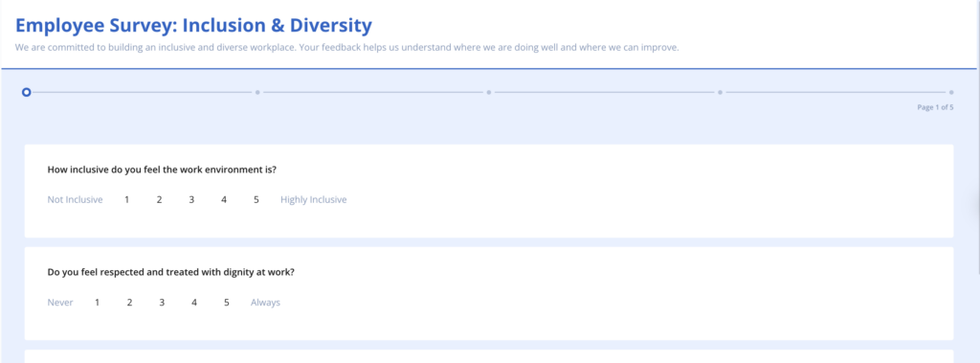This screenshot has height=363, width=980.
Task: Click the current page one progress circle
Action: pos(26,92)
